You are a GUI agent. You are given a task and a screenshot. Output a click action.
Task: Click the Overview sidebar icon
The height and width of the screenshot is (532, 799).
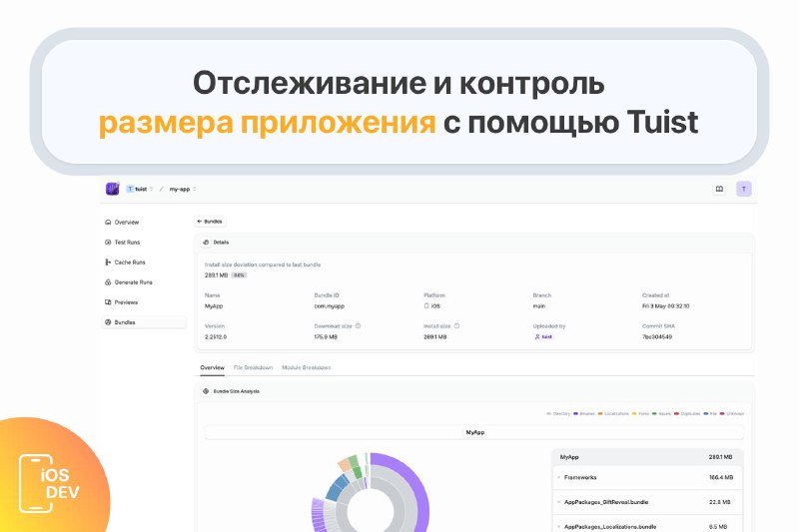point(108,222)
